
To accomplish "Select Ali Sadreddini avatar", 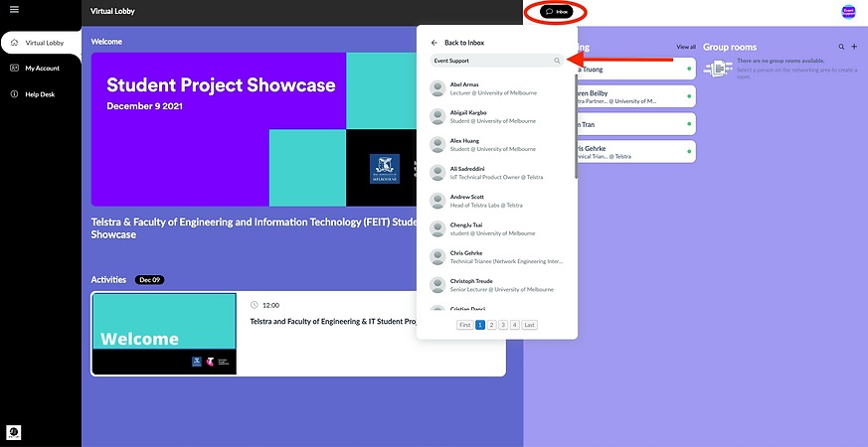I will [437, 173].
